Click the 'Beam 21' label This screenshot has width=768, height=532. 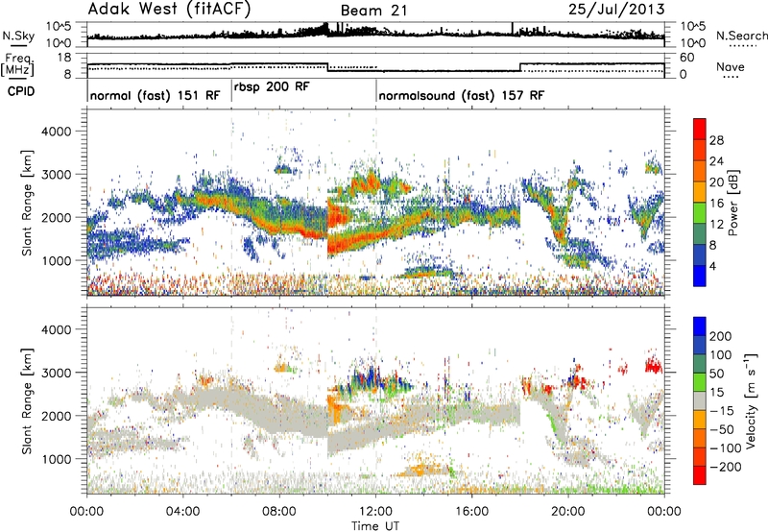[x=373, y=11]
